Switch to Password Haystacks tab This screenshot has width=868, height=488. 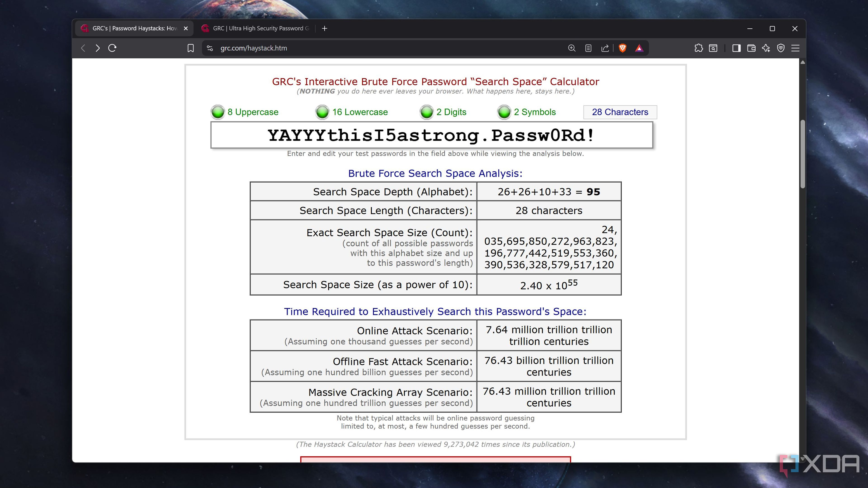click(x=134, y=28)
